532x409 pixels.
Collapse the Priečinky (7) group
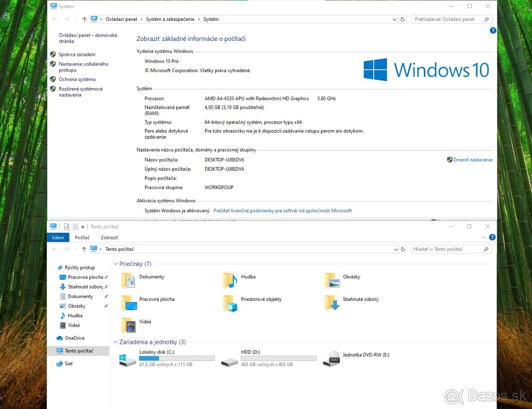pos(116,264)
